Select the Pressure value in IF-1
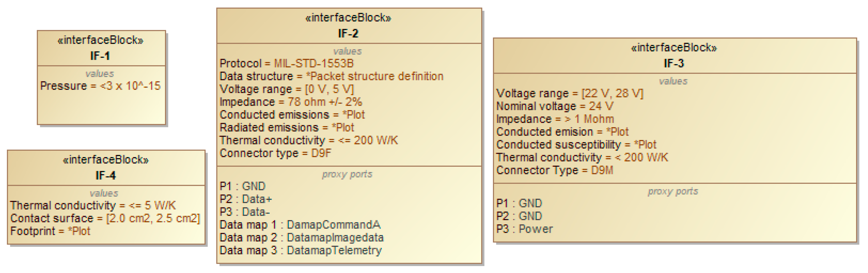Viewport: 868px width, 273px height. pos(100,86)
